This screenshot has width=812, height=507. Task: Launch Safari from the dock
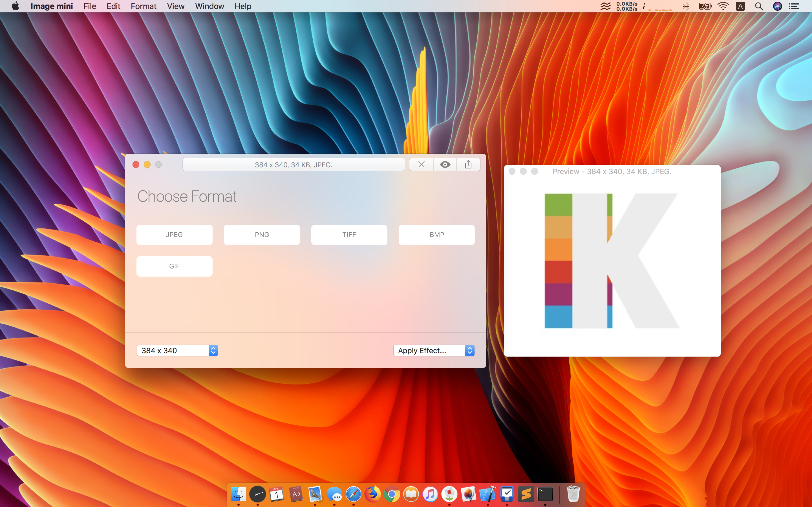353,494
